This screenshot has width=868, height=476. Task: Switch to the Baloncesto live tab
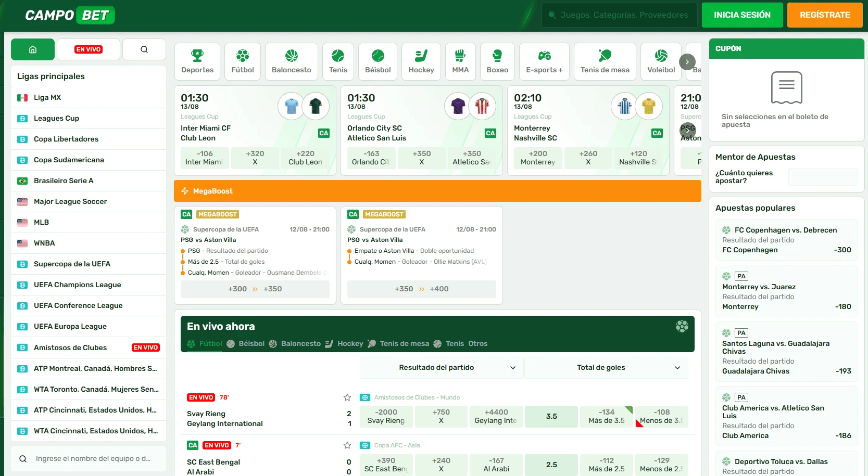click(x=295, y=344)
